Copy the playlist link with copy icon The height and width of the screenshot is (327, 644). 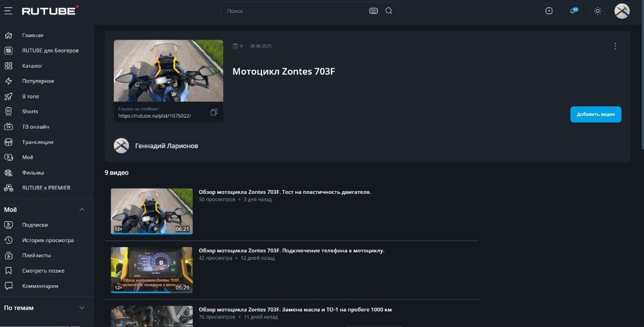(x=214, y=112)
